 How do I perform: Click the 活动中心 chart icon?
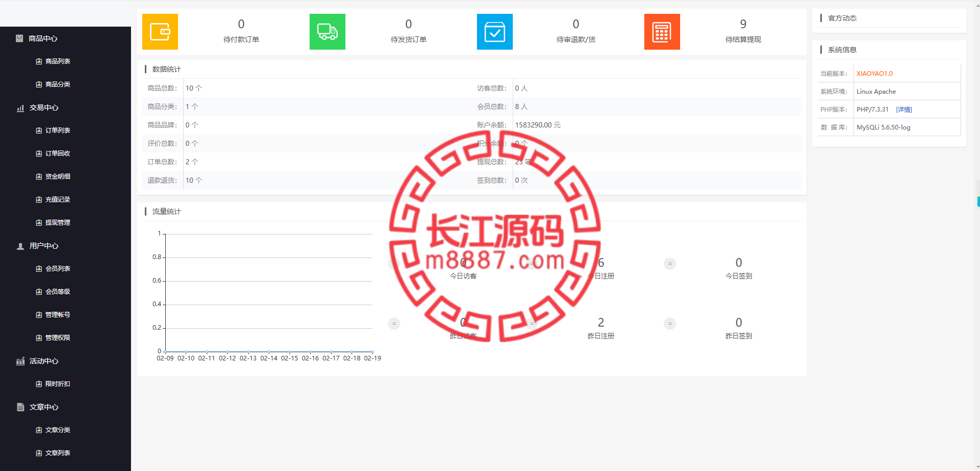click(x=20, y=361)
